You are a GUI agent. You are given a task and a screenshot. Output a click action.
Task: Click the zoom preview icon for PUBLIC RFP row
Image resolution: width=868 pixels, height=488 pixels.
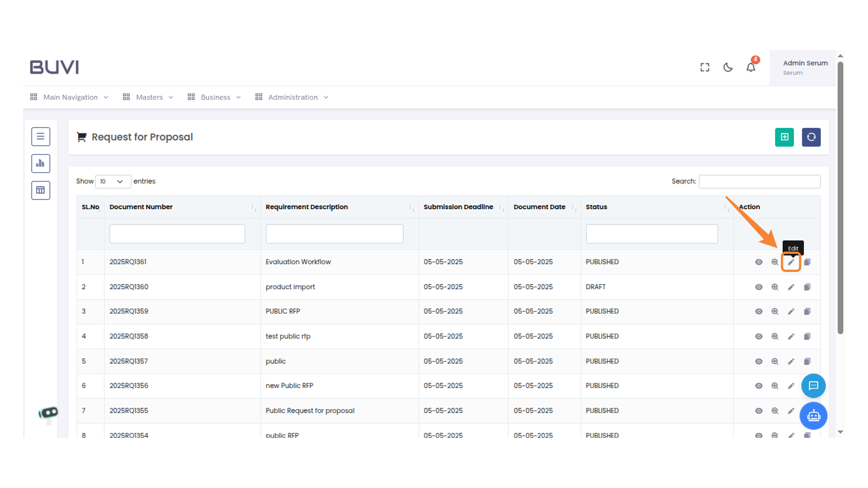[774, 311]
